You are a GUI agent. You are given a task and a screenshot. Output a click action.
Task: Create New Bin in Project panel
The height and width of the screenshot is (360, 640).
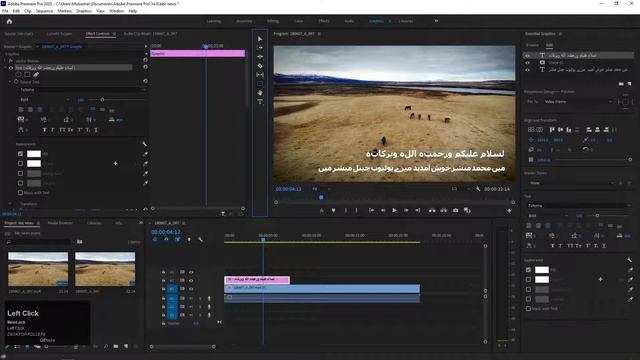pyautogui.click(x=116, y=347)
